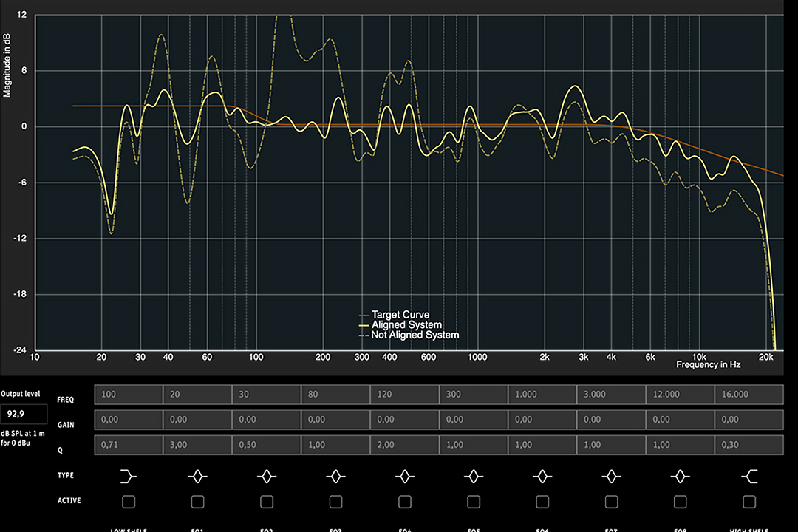Click the 'Frequency in Hz' axis label

click(x=708, y=364)
